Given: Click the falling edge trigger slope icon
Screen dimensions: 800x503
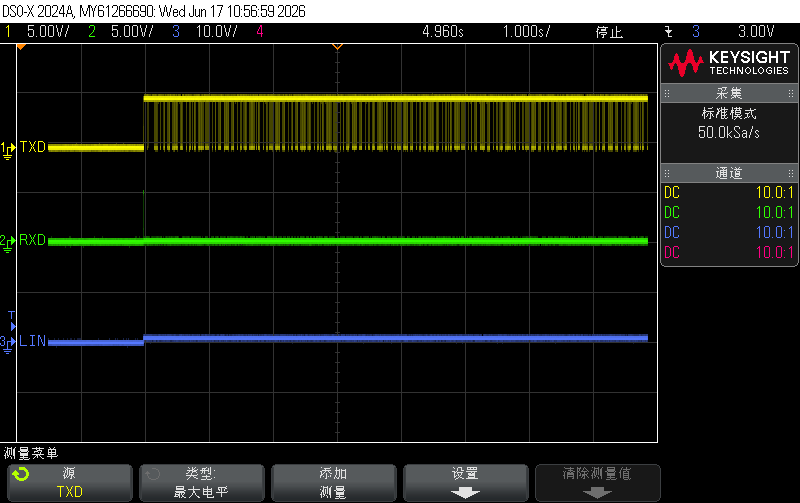Looking at the screenshot, I should 668,32.
